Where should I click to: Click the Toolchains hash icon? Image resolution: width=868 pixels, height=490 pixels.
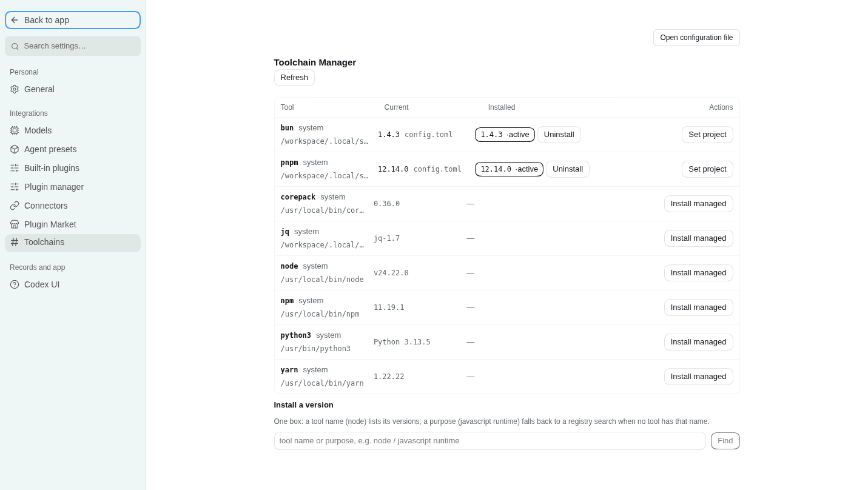(15, 242)
